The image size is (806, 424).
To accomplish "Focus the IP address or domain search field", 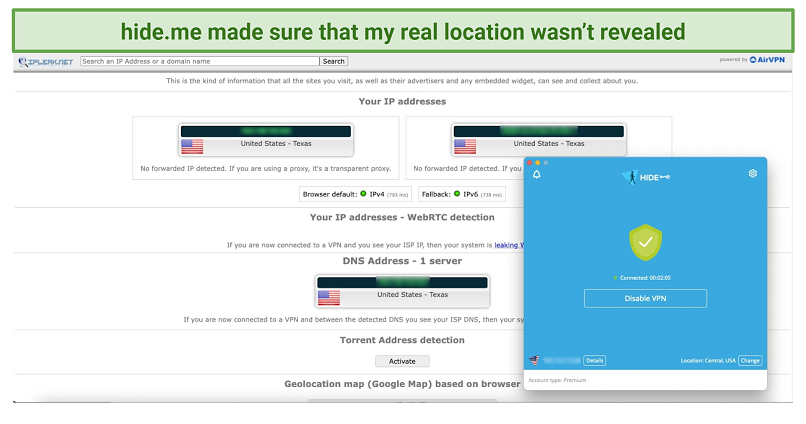I will (x=199, y=61).
